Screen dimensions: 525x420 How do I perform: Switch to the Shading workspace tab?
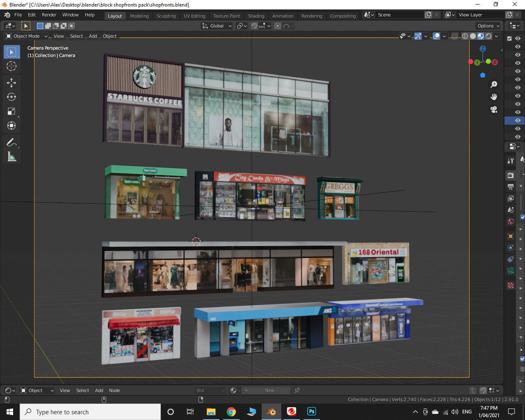(256, 16)
